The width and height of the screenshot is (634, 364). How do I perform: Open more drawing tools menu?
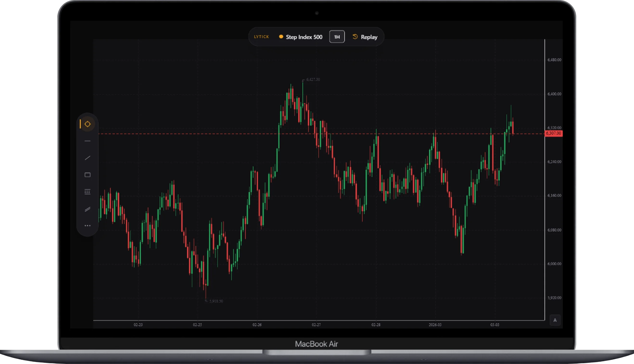[88, 226]
